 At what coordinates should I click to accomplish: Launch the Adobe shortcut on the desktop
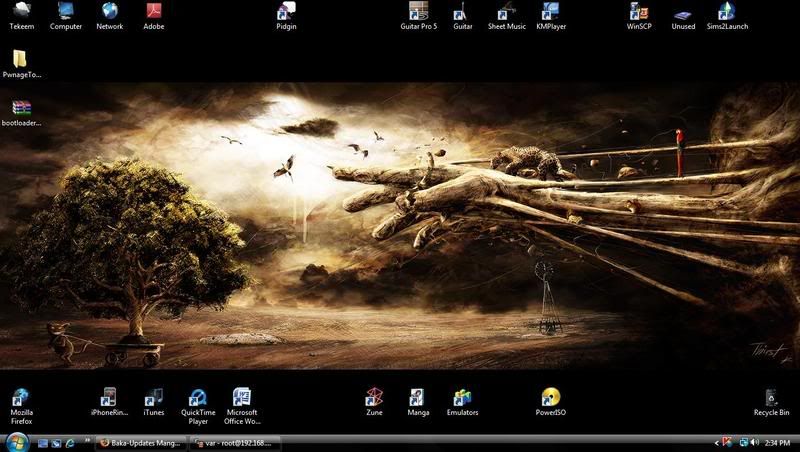[x=154, y=16]
